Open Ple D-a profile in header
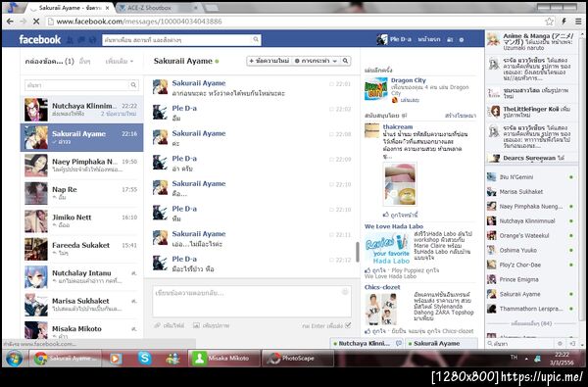The image size is (588, 387). coord(394,39)
